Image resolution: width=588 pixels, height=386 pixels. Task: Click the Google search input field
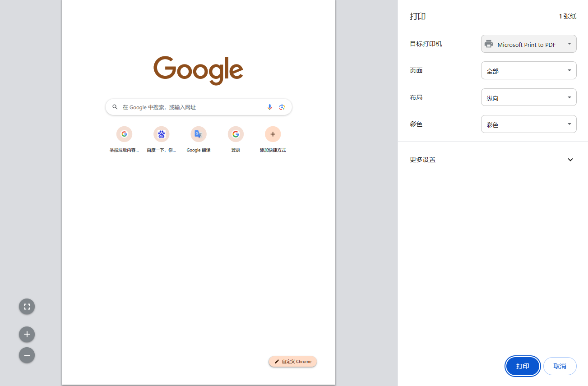click(x=199, y=107)
